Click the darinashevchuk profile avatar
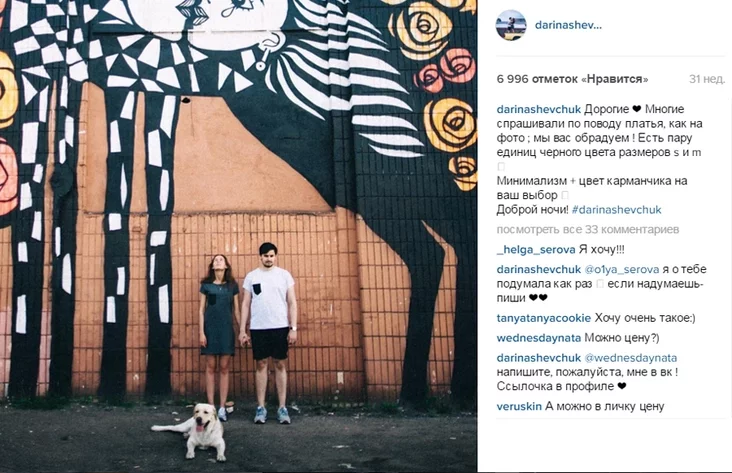Viewport: 732px width, 473px height. pyautogui.click(x=511, y=25)
